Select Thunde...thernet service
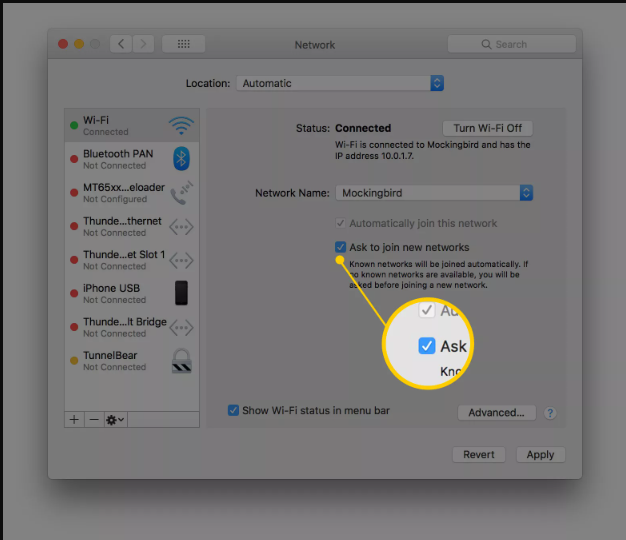The width and height of the screenshot is (626, 540). pos(132,226)
